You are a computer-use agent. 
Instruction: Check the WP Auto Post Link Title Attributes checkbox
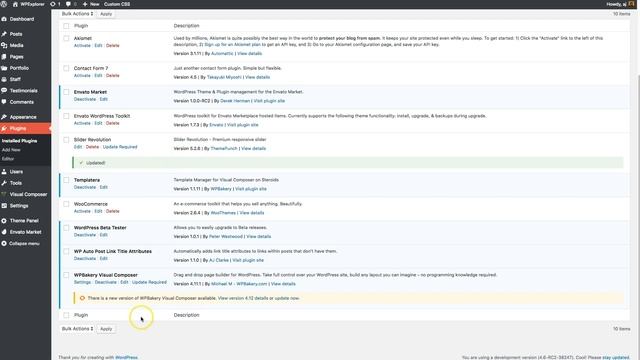point(66,251)
